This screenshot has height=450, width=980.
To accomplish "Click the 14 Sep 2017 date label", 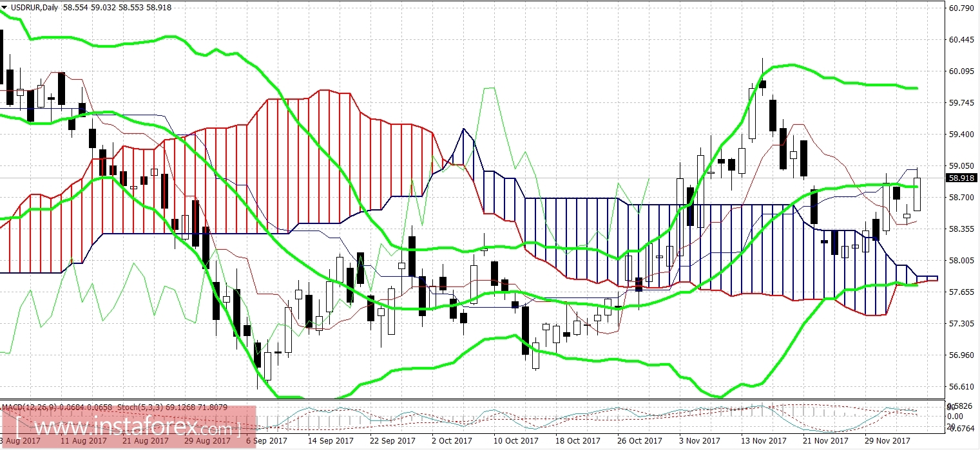I will point(332,441).
